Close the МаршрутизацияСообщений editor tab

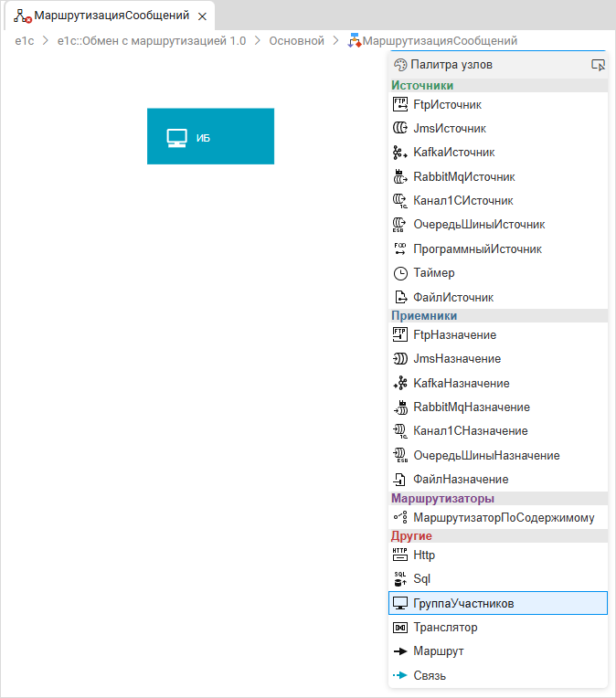pyautogui.click(x=202, y=16)
